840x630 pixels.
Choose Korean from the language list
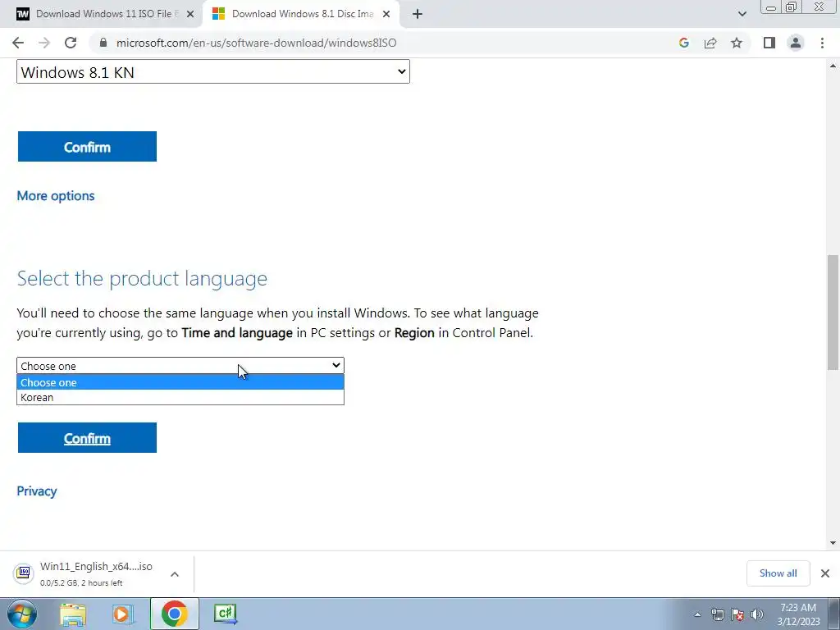[180, 397]
